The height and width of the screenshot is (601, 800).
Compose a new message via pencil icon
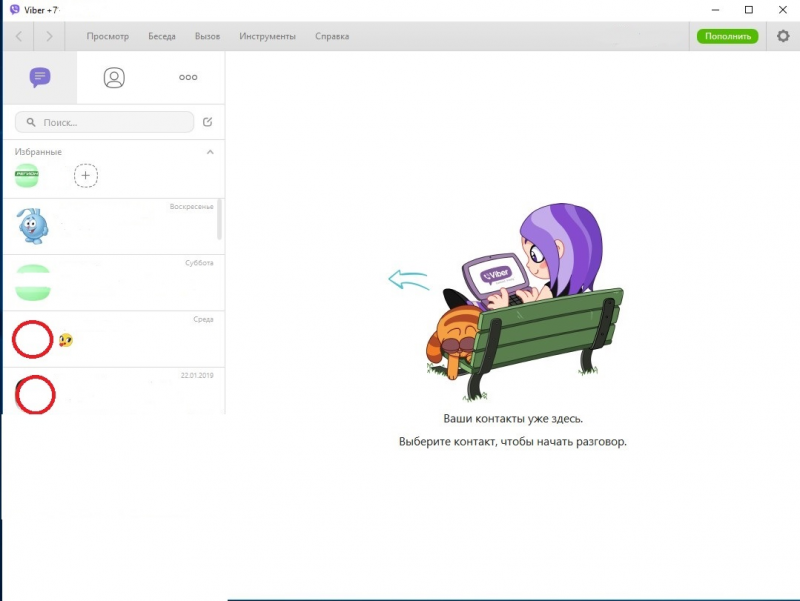tap(209, 121)
